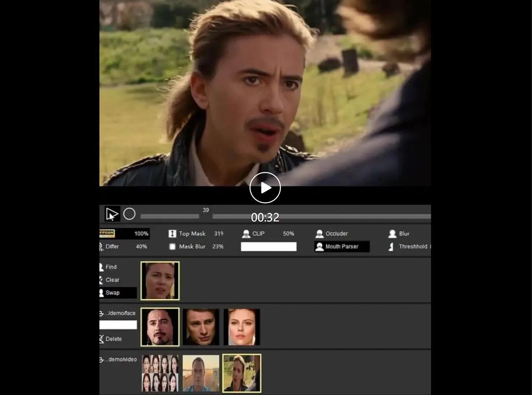The image size is (532, 395).
Task: Select the highlighted woman video thumbnail
Action: [242, 373]
